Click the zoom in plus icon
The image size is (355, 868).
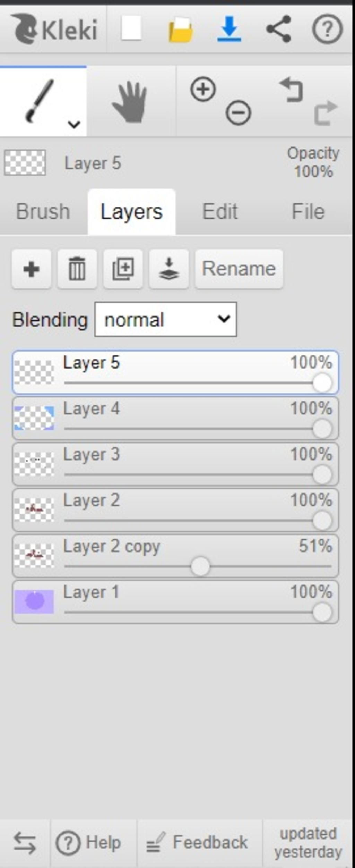(203, 89)
